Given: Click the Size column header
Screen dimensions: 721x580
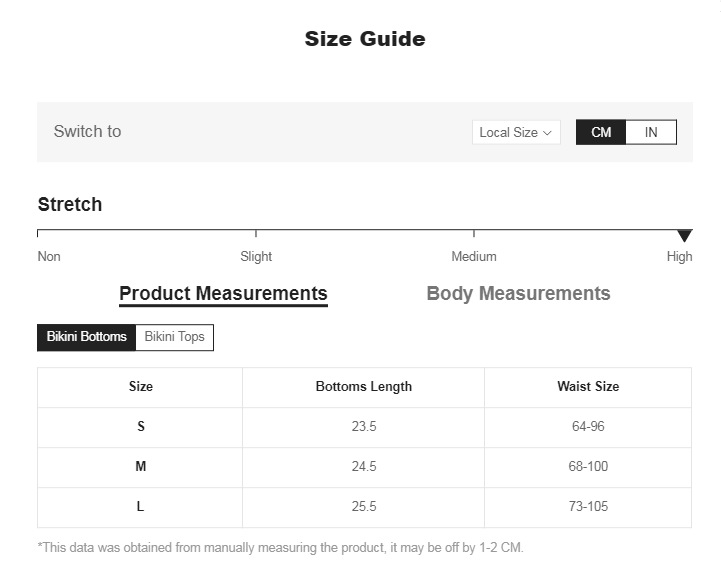Looking at the screenshot, I should [x=140, y=387].
